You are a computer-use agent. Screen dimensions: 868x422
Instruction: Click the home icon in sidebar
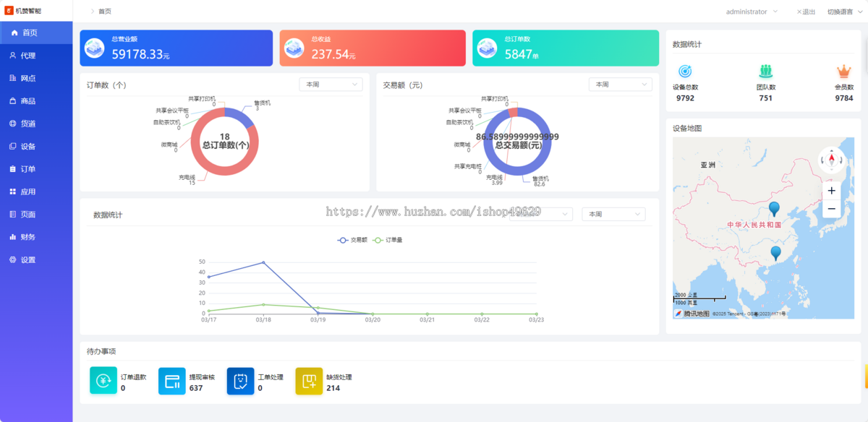pyautogui.click(x=14, y=33)
